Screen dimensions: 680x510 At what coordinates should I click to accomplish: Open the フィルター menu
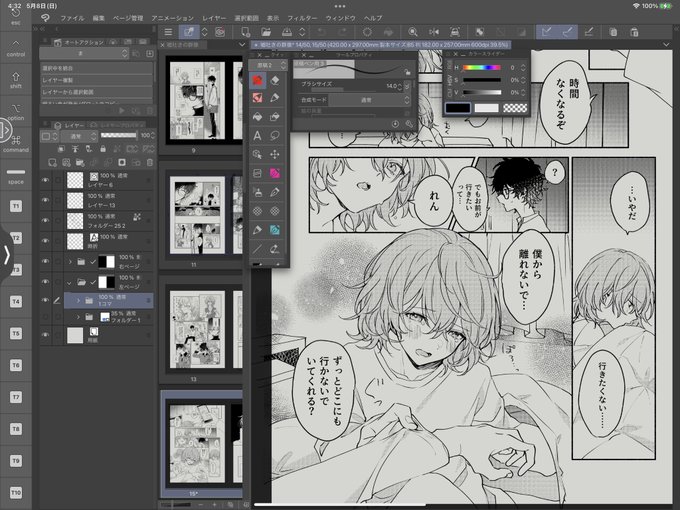302,18
